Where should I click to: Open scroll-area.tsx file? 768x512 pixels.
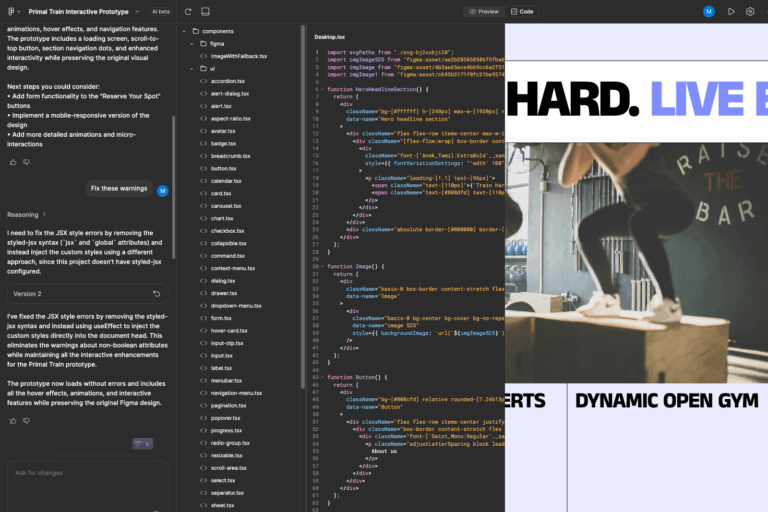click(x=229, y=468)
